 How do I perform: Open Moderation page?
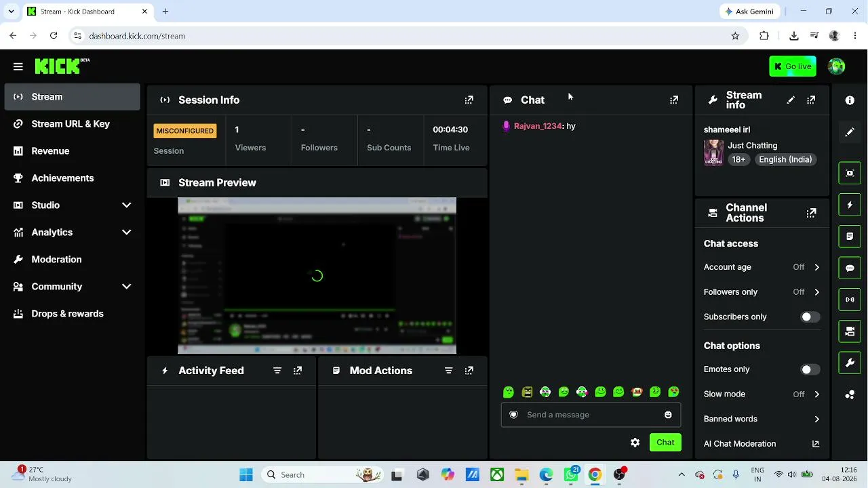pyautogui.click(x=72, y=260)
